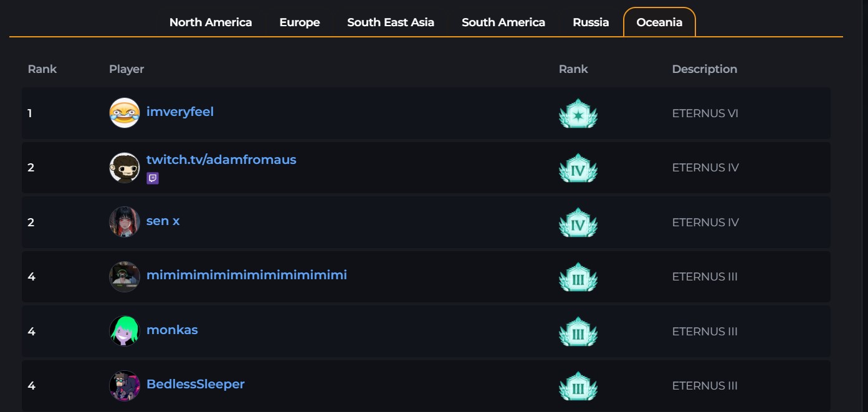Click the Eternus III badge for monkas

[x=578, y=332]
